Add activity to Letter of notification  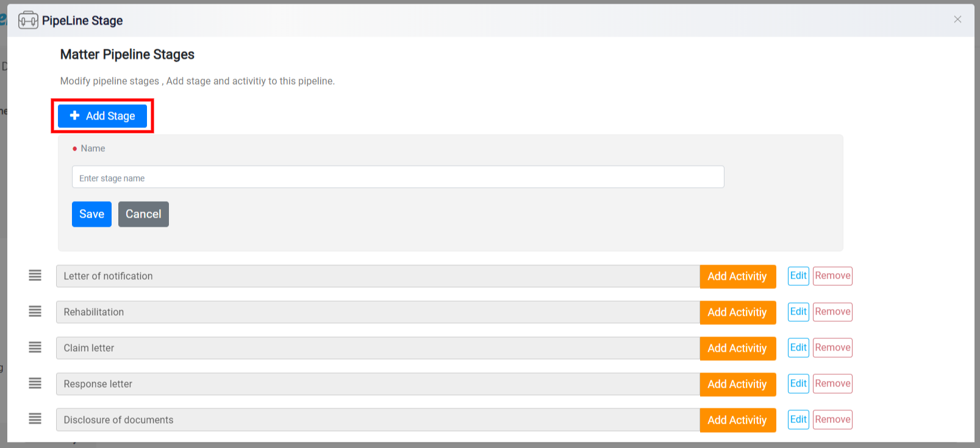click(x=737, y=276)
